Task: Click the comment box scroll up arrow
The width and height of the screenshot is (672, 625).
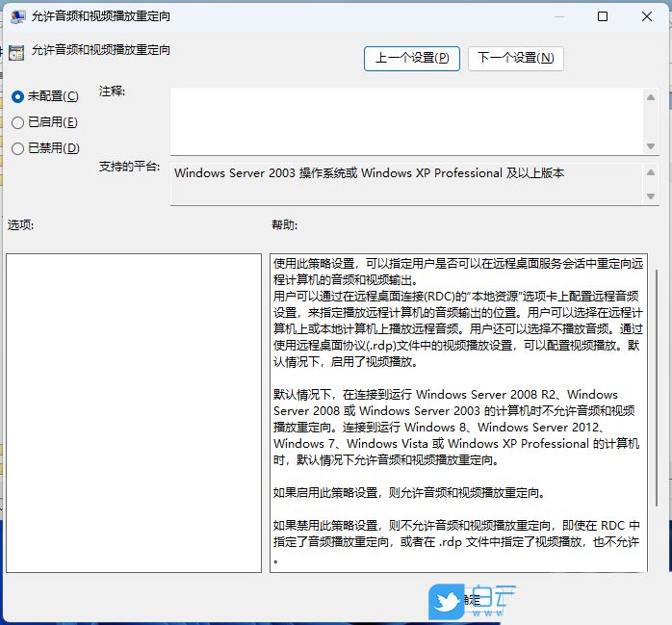Action: (x=651, y=97)
